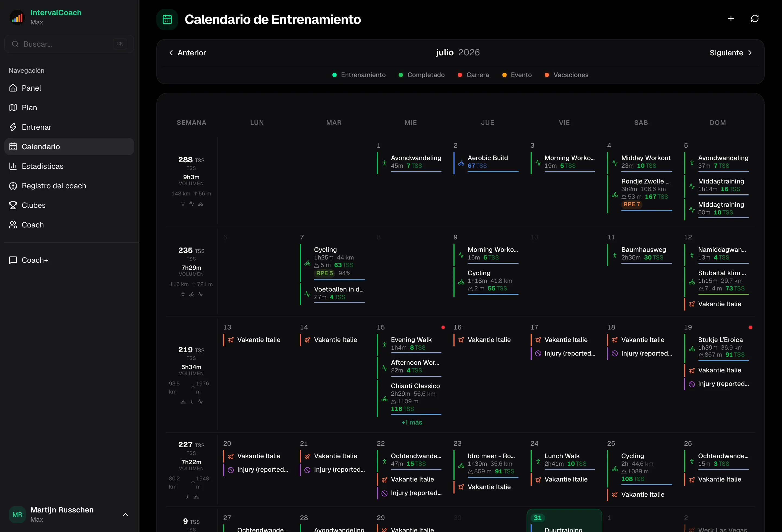Click the Vacaciones legend dot
Viewport: 782px width, 532px height.
547,75
